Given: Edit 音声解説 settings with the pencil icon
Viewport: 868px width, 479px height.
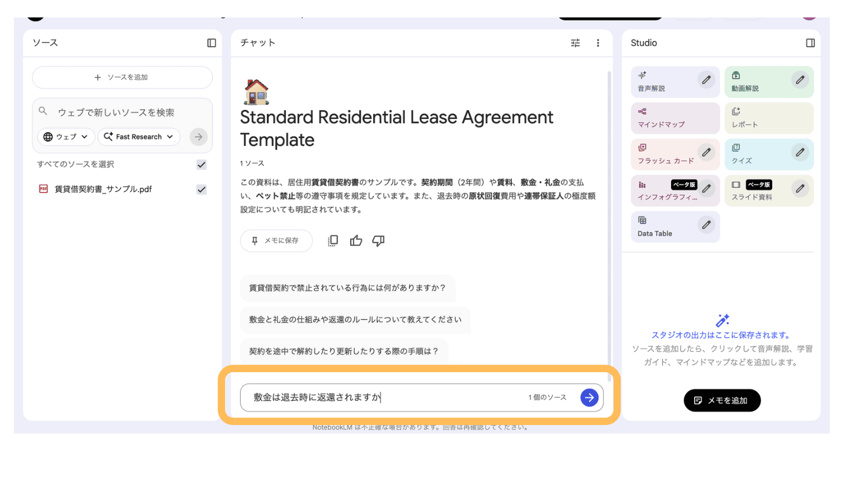Looking at the screenshot, I should pos(706,80).
